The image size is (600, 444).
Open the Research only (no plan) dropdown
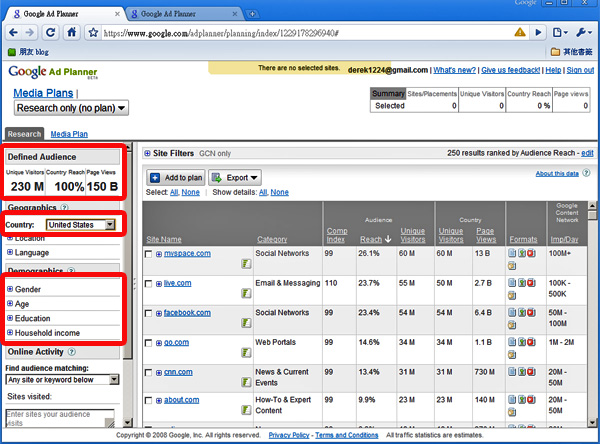coord(71,108)
